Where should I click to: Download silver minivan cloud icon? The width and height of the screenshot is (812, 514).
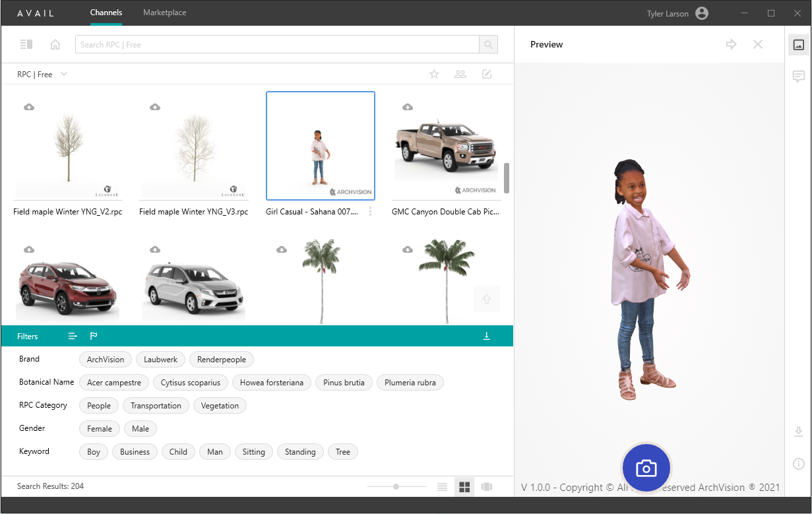click(155, 249)
